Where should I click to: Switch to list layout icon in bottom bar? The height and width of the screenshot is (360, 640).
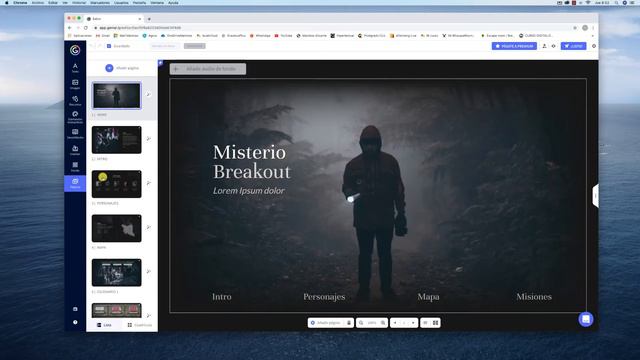[425, 323]
